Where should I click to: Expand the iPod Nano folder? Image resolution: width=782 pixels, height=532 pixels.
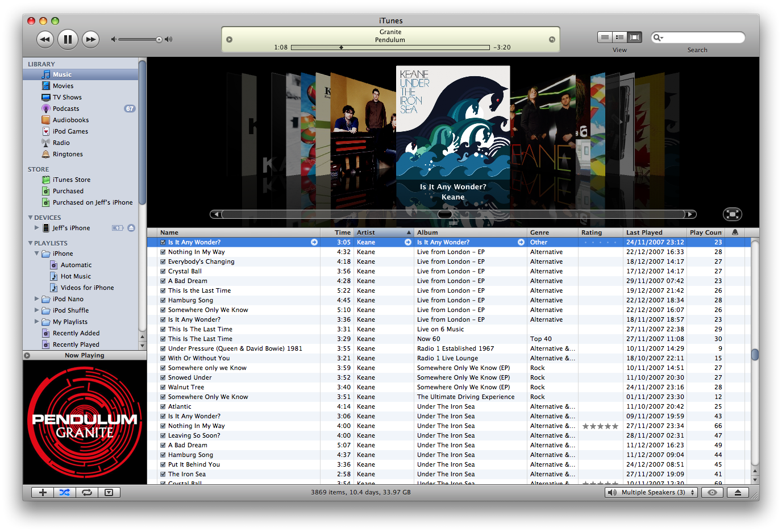pos(37,299)
